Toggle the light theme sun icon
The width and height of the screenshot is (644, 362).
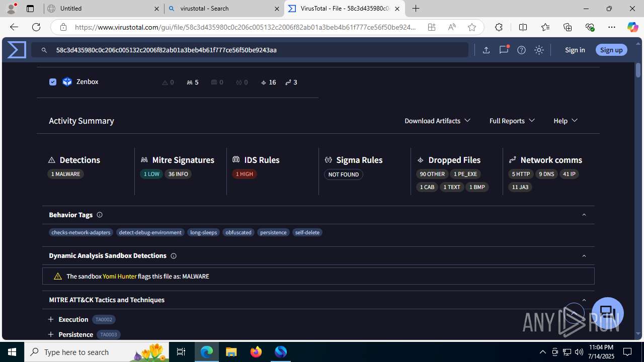coord(539,50)
